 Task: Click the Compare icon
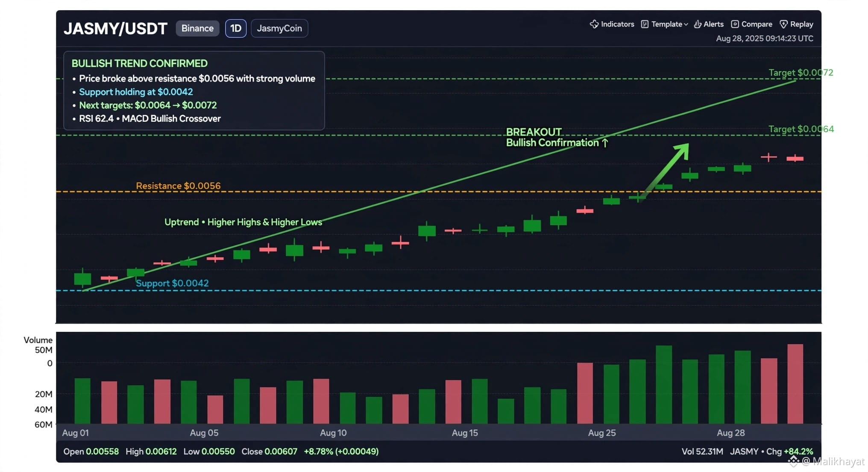[735, 24]
